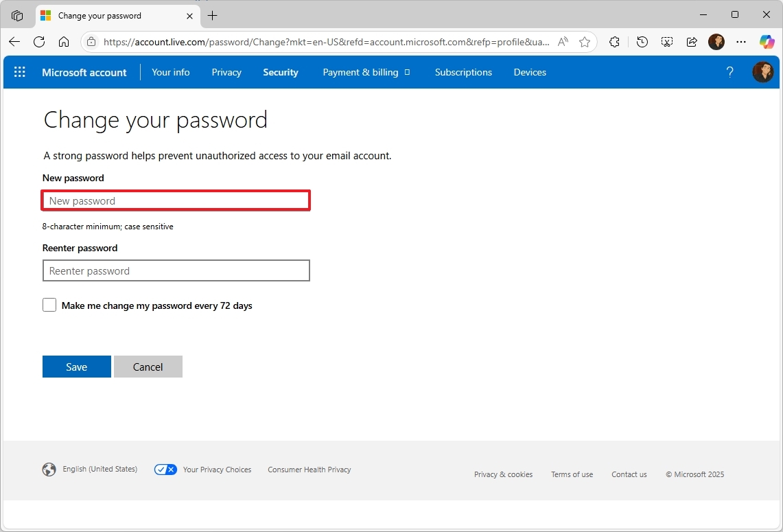This screenshot has height=532, width=783.
Task: Open the tab actions workspace icon
Action: pyautogui.click(x=17, y=16)
